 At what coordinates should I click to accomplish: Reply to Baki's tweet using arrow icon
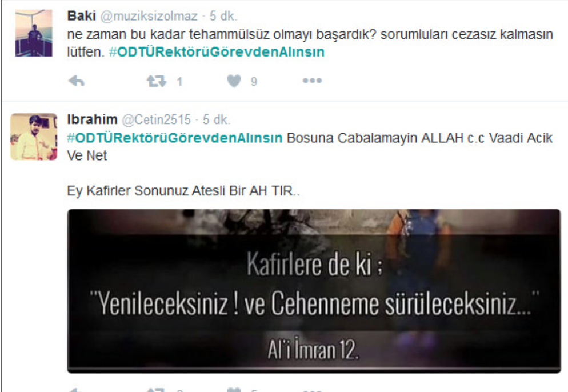77,81
